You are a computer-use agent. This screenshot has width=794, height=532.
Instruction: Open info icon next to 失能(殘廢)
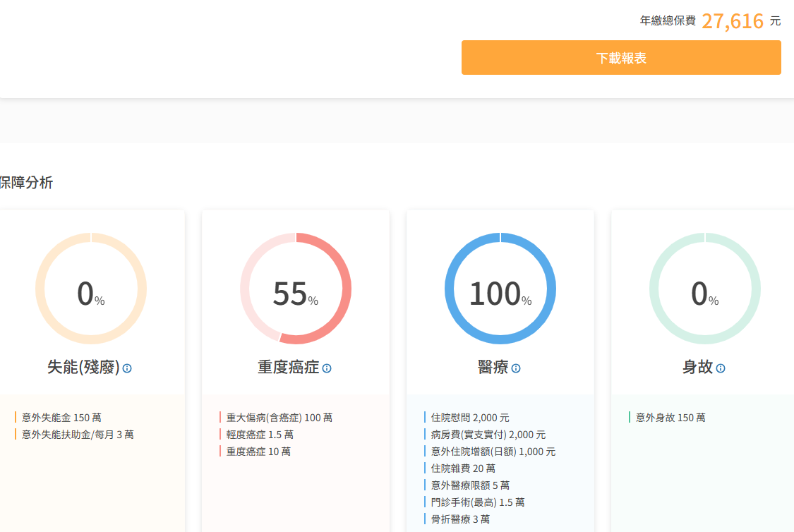click(x=127, y=368)
